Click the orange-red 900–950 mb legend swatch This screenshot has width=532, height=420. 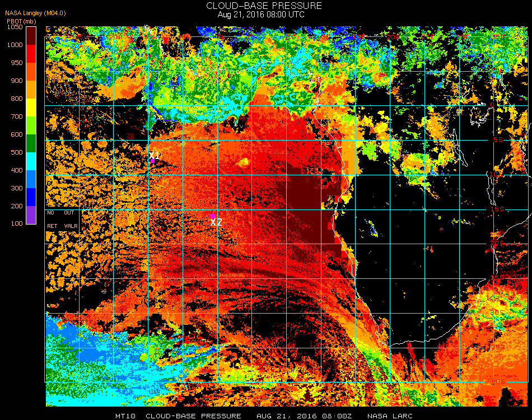point(31,72)
